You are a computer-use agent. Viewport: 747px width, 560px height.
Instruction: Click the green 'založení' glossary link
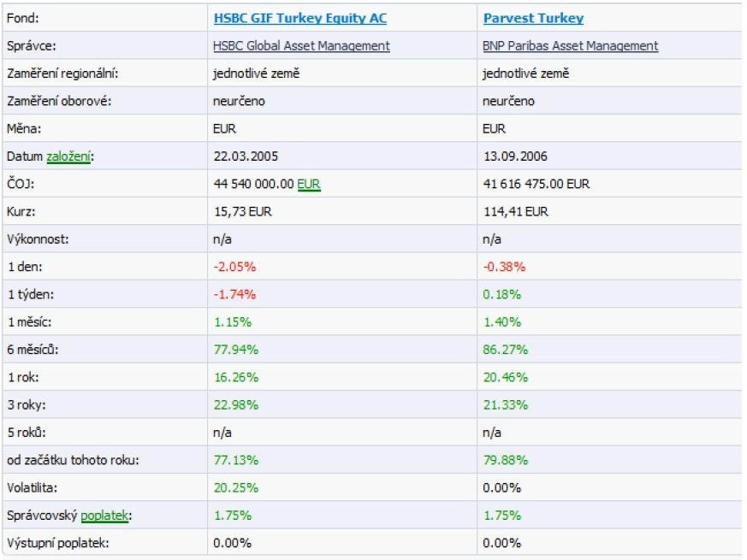point(68,156)
